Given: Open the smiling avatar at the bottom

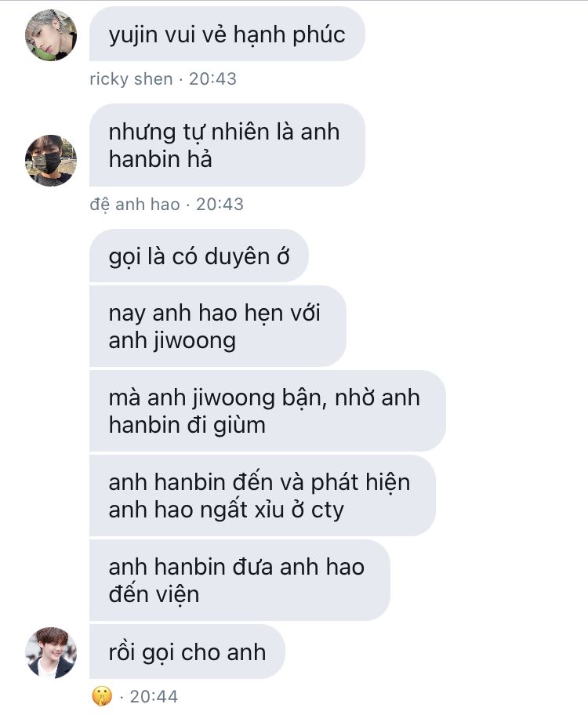Looking at the screenshot, I should (x=51, y=652).
